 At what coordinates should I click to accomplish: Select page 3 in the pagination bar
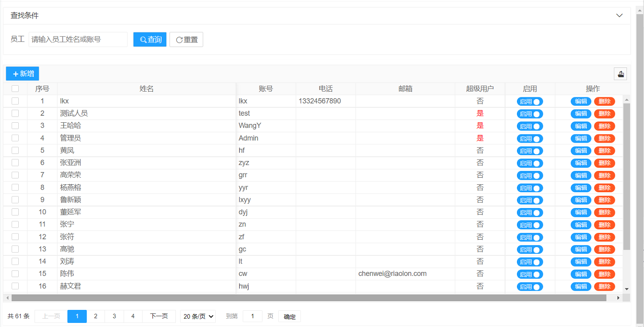point(114,316)
